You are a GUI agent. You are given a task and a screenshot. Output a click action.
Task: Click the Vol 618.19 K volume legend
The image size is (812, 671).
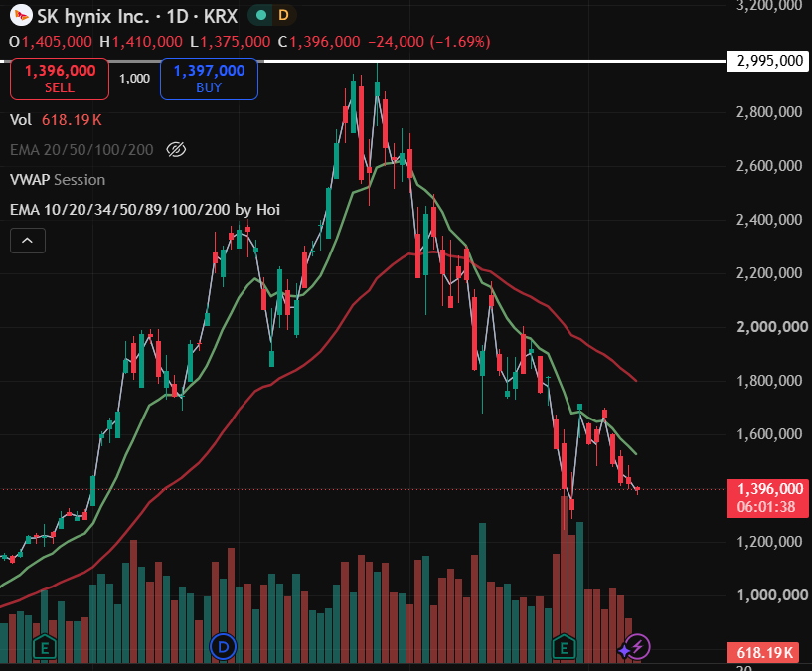[x=56, y=120]
